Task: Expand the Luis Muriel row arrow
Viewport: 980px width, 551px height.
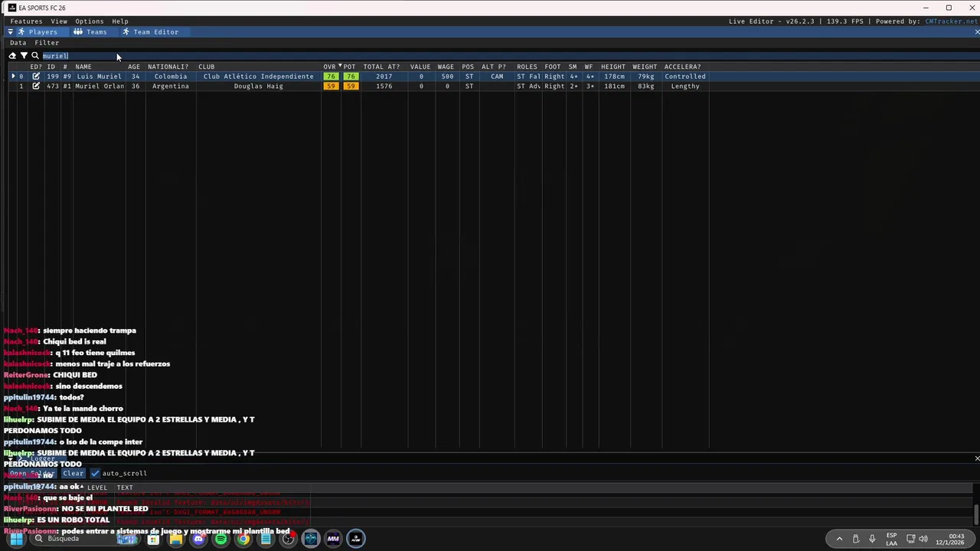Action: pyautogui.click(x=13, y=77)
